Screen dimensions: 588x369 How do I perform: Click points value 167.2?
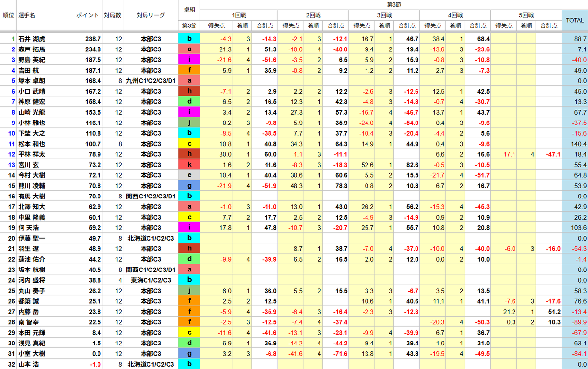pyautogui.click(x=93, y=91)
